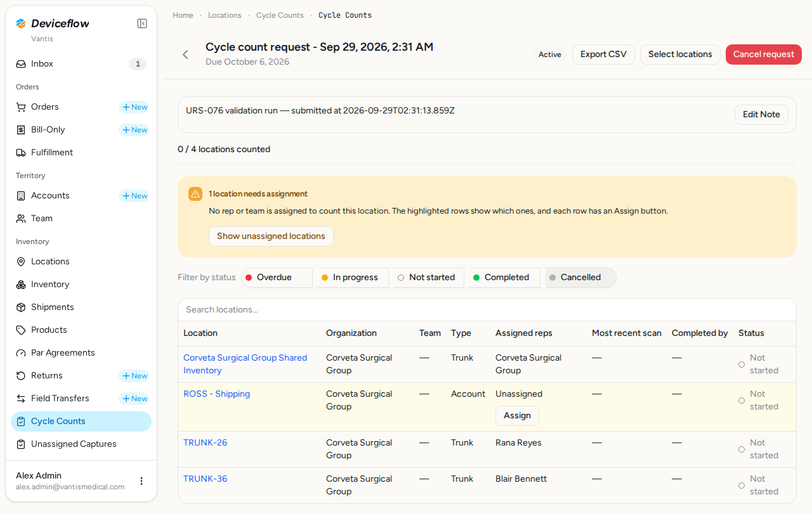Click the Bill-Only icon
The width and height of the screenshot is (812, 514).
(x=21, y=130)
